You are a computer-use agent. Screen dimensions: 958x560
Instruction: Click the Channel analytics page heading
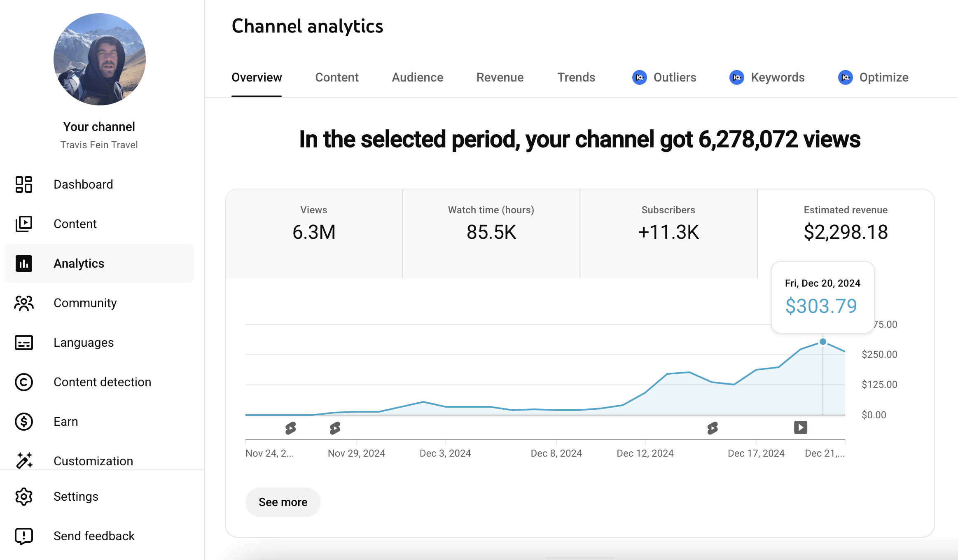point(307,26)
